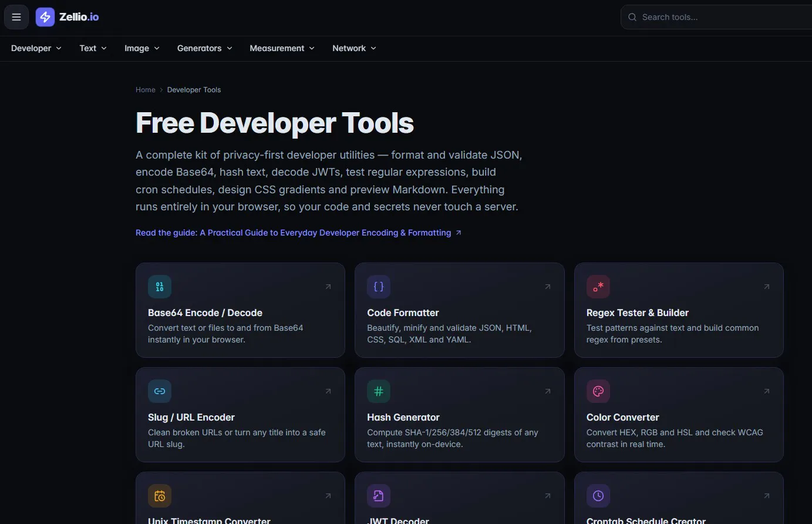
Task: Click the Free Developer Tools heading
Action: 275,123
